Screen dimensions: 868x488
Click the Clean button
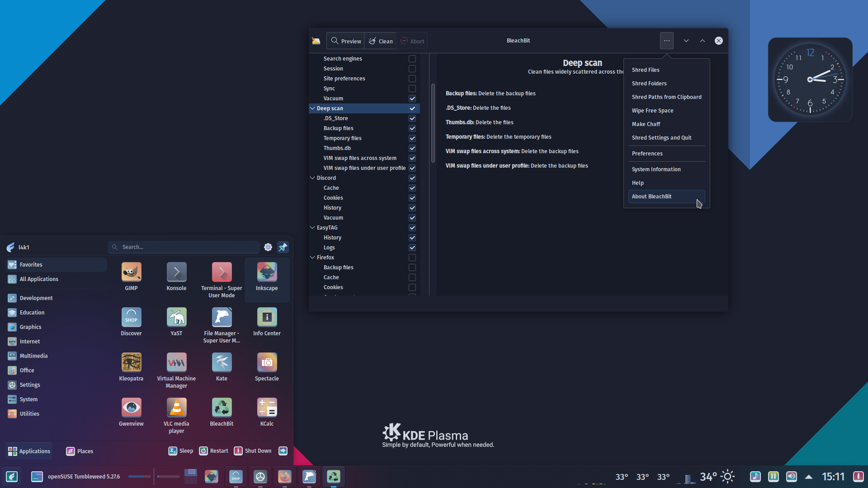381,41
